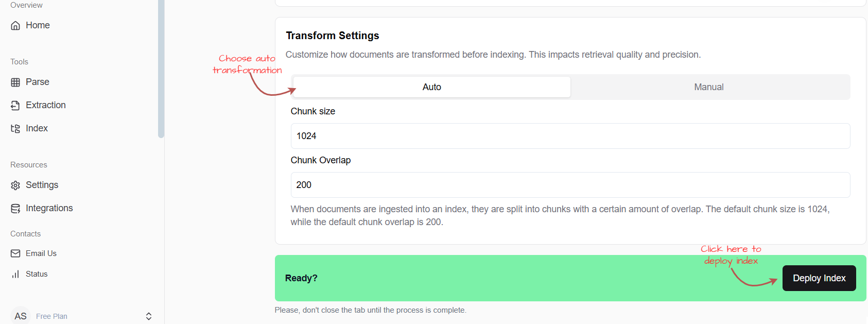The height and width of the screenshot is (324, 868).
Task: Open the Extraction tool icon
Action: (15, 105)
